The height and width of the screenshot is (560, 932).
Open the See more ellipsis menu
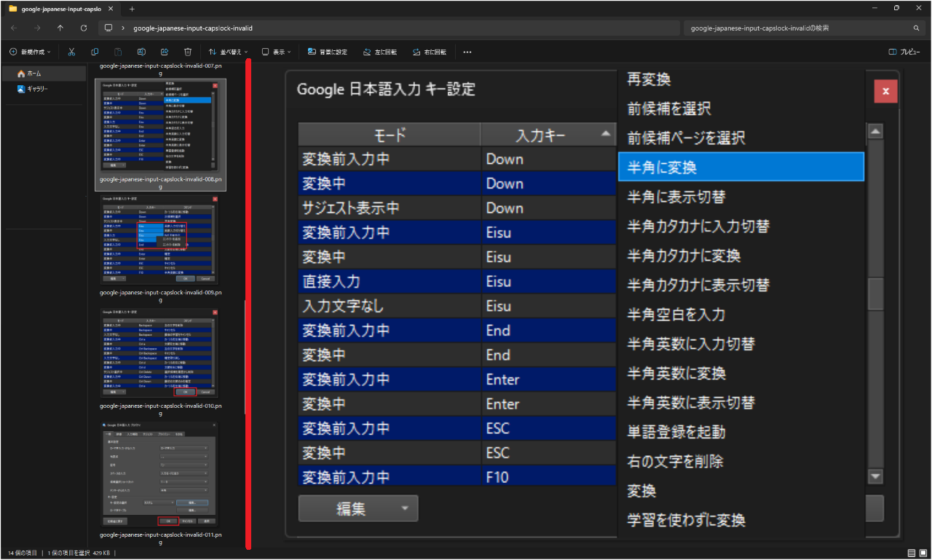467,52
